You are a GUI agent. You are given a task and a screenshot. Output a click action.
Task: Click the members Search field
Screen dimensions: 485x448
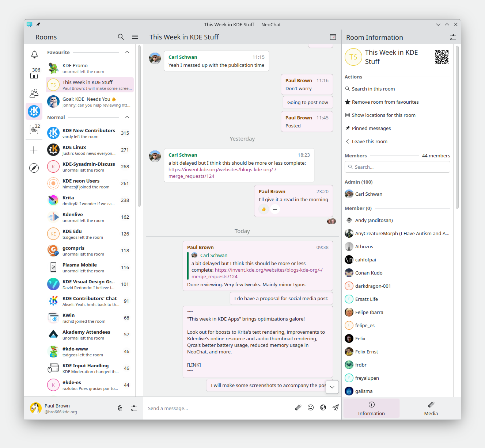(397, 167)
